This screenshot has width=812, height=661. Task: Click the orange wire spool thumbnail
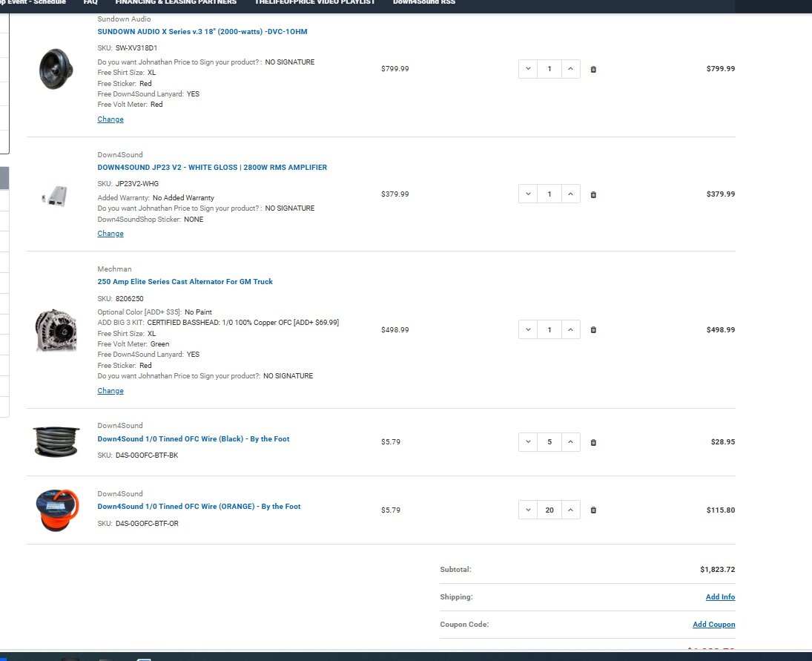pos(57,510)
